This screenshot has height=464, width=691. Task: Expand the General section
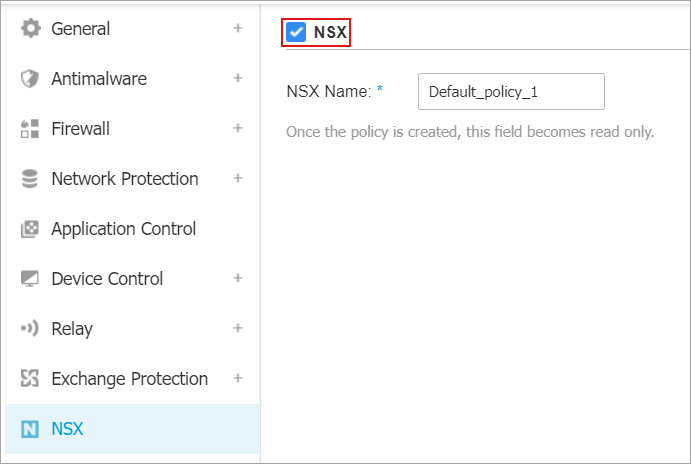click(x=238, y=29)
